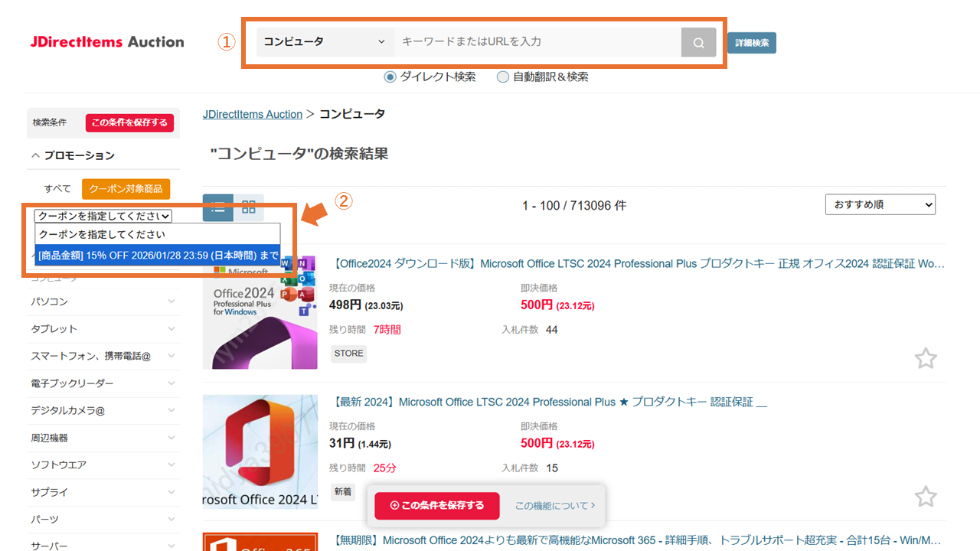Screen dimensions: 980x551
Task: Expand the ソフトウエア category
Action: (171, 465)
